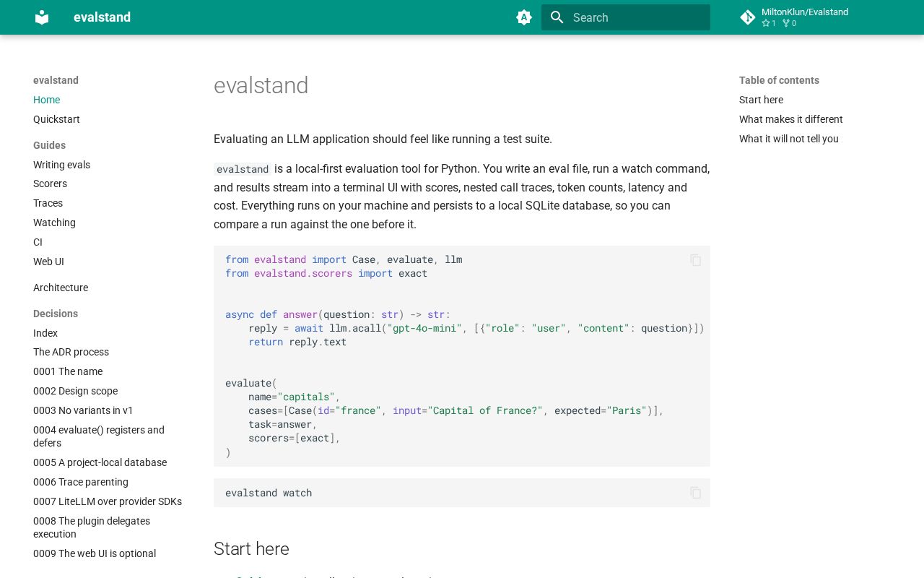This screenshot has width=924, height=578.
Task: Click the name="capitals" line in the code
Action: click(x=294, y=397)
